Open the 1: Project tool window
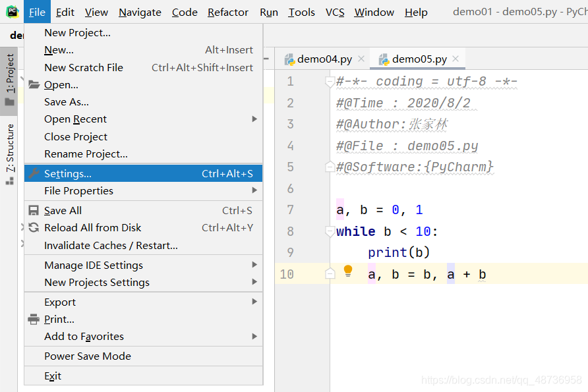Screen dimensions: 588x392 10,80
